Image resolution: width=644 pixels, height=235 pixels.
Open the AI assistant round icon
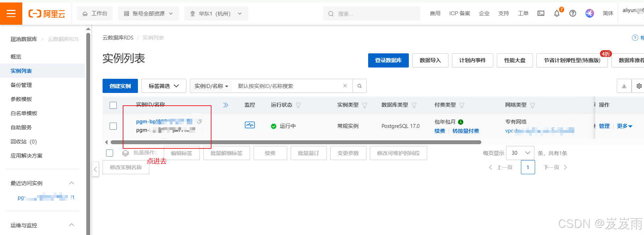tap(590, 13)
